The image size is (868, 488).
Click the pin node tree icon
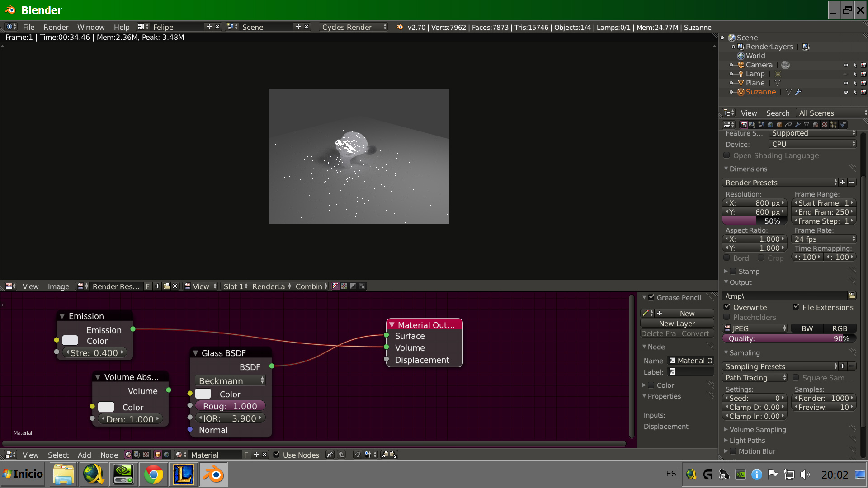(330, 455)
